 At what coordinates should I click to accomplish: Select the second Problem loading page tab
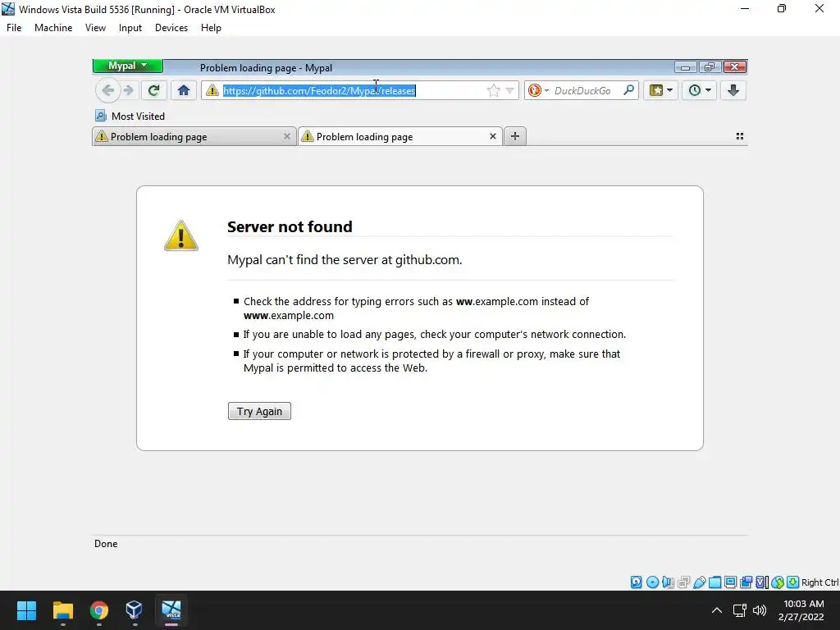pyautogui.click(x=400, y=137)
